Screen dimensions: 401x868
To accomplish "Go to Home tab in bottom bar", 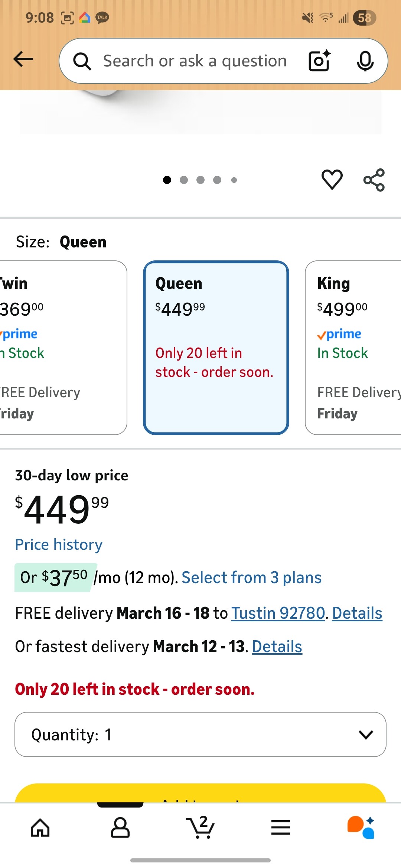I will [40, 828].
